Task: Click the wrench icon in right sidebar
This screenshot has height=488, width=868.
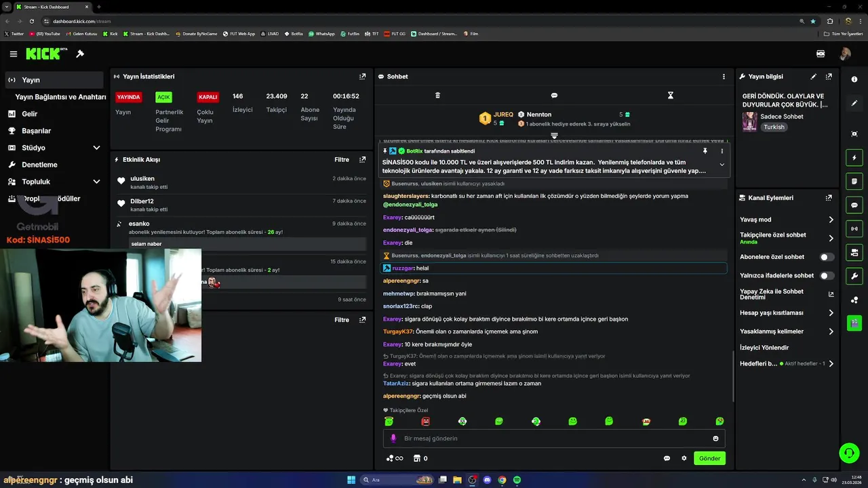Action: pos(854,276)
